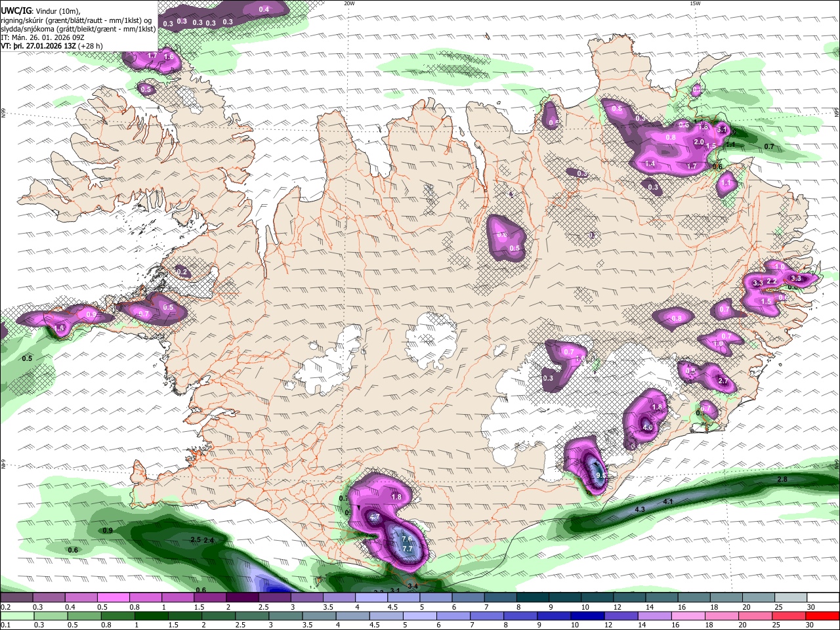840x630 pixels.
Task: Click the '2.8' value at the map's east edge
Action: click(782, 480)
